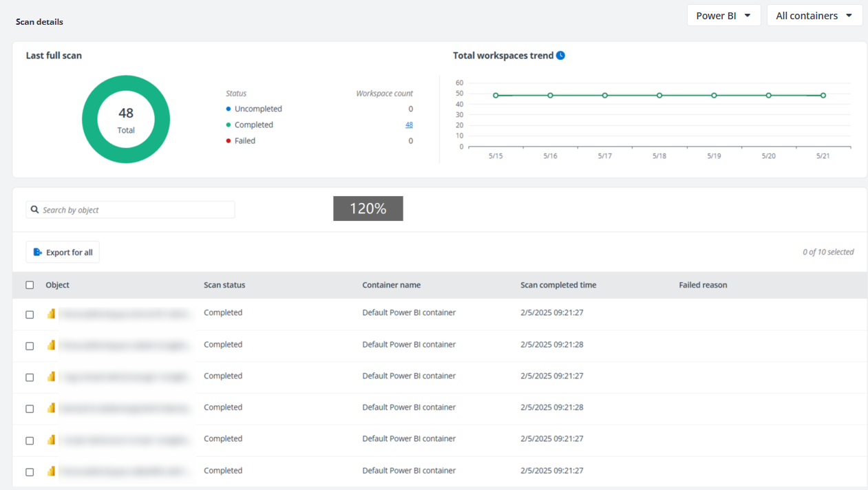Click the trend data point at 5/15
868x490 pixels.
click(x=496, y=96)
